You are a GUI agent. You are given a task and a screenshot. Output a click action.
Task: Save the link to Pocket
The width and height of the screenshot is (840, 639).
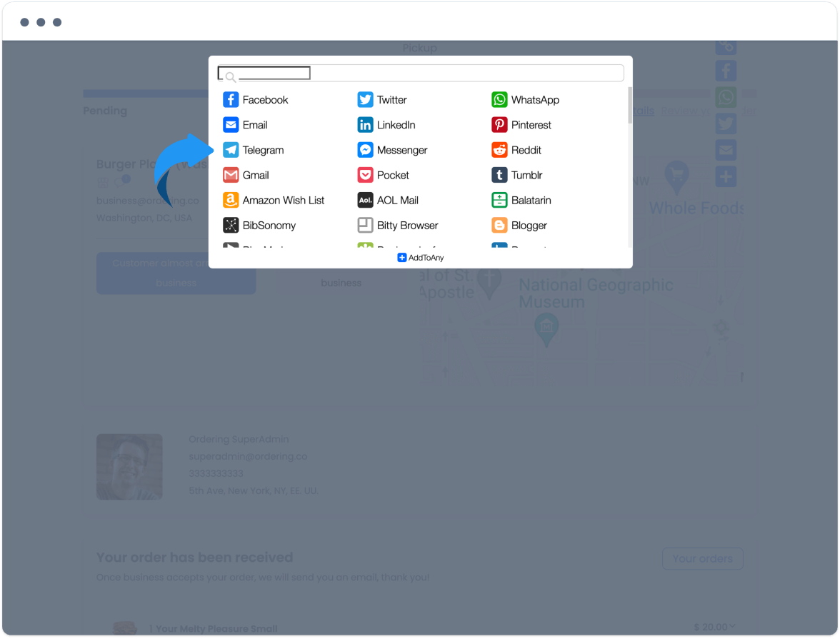point(383,175)
